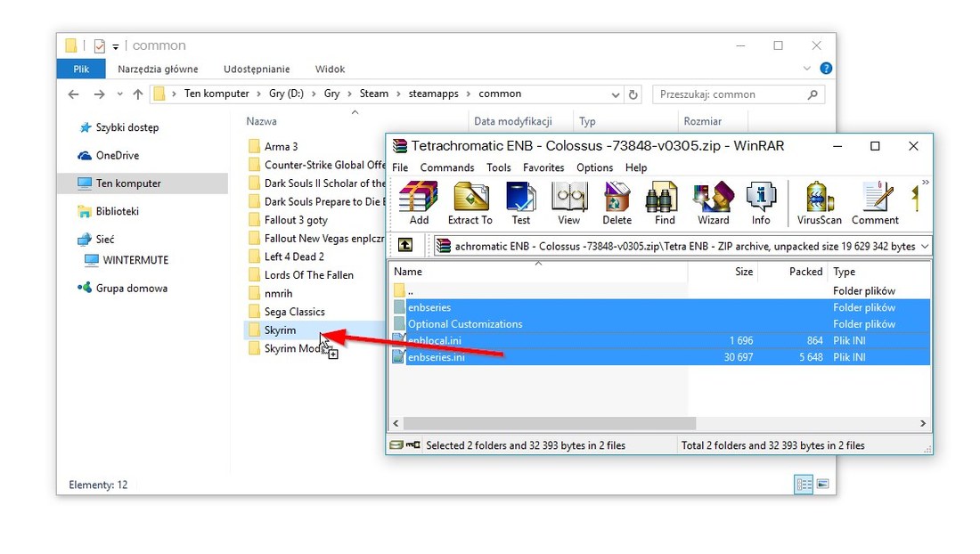
Task: Refresh the common folder view
Action: pyautogui.click(x=633, y=94)
